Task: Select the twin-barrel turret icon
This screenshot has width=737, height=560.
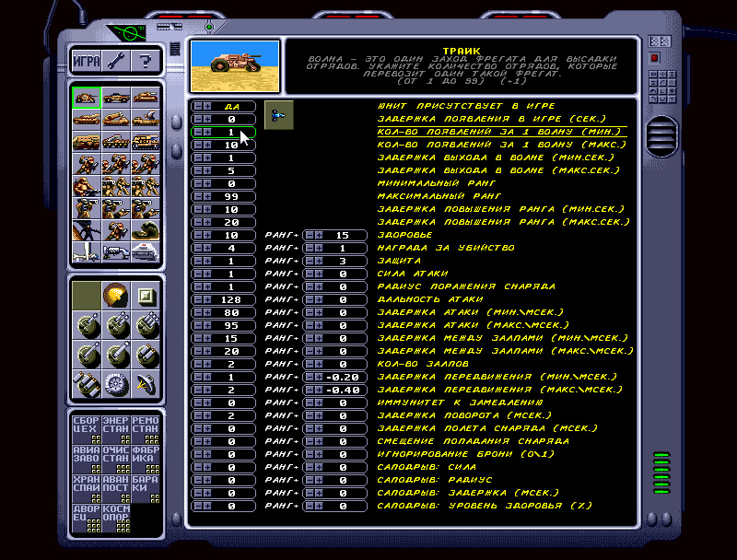Action: pyautogui.click(x=116, y=325)
